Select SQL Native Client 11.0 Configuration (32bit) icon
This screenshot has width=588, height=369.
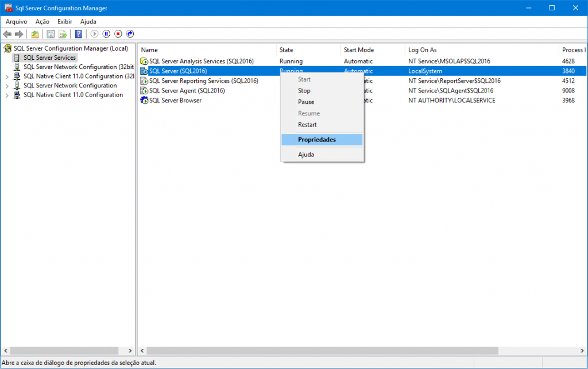[17, 76]
